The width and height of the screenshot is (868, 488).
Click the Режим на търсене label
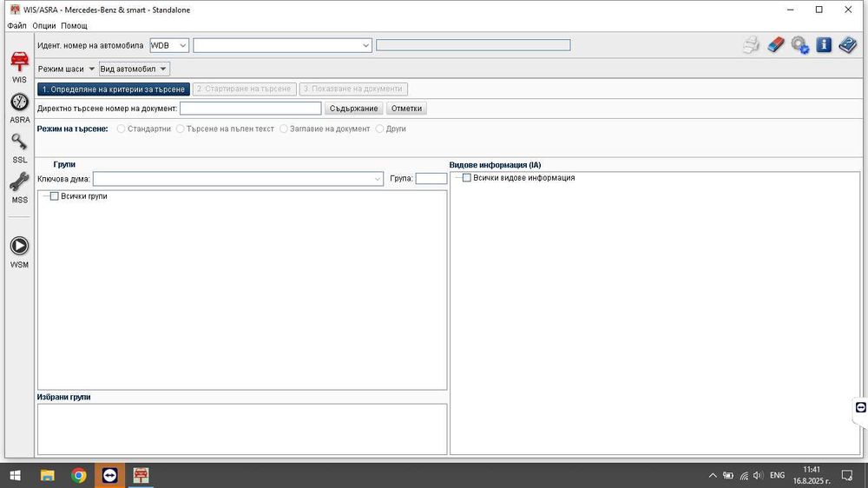73,129
